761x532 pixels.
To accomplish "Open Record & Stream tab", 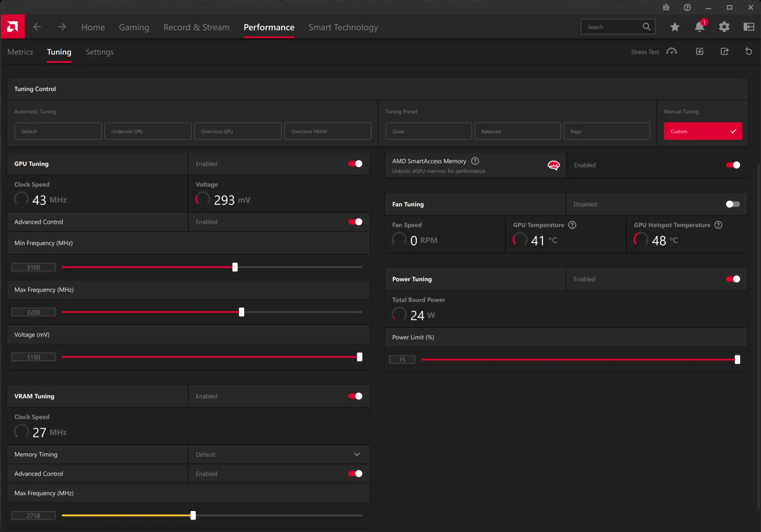I will coord(196,27).
